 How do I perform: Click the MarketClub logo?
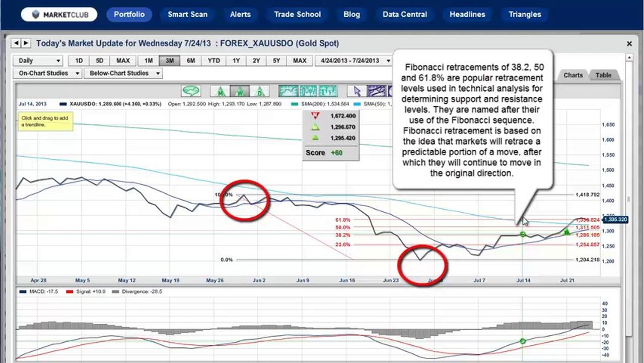coord(59,14)
